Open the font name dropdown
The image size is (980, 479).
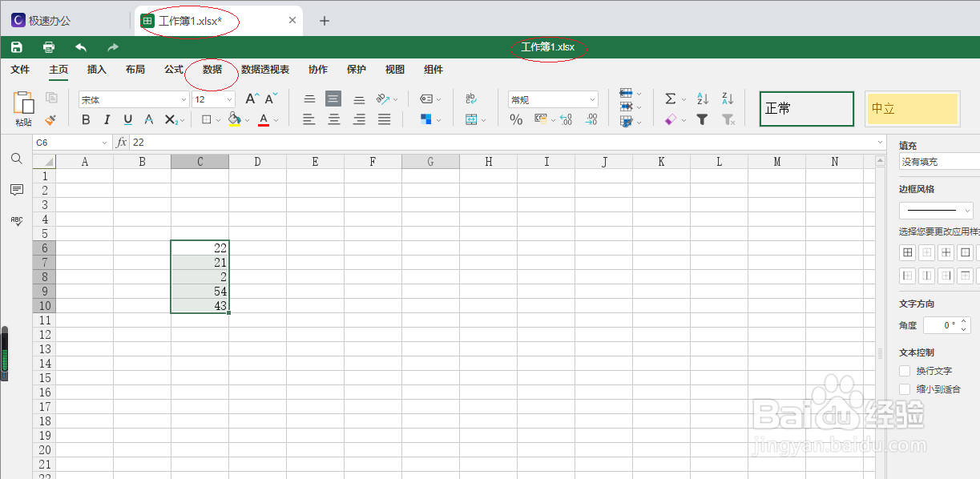134,99
